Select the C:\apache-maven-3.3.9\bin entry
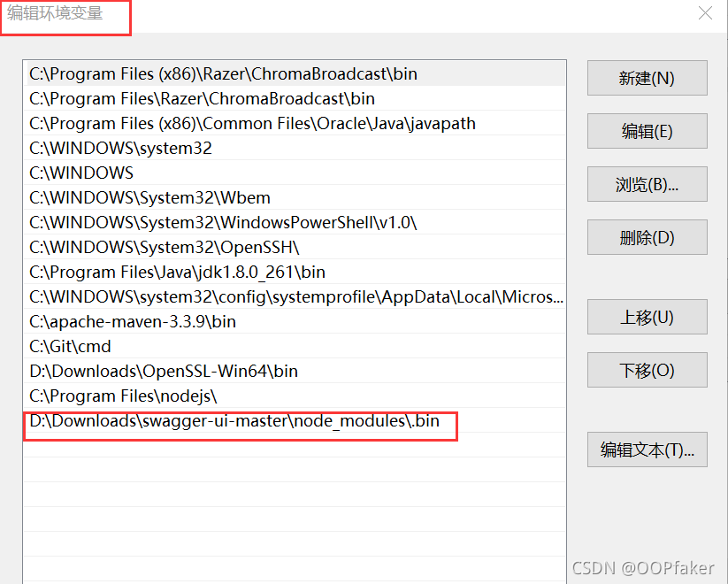Viewport: 728px width, 584px height. point(295,321)
